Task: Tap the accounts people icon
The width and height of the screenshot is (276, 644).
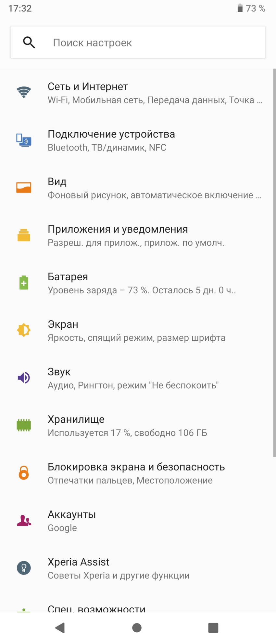Action: 24,520
